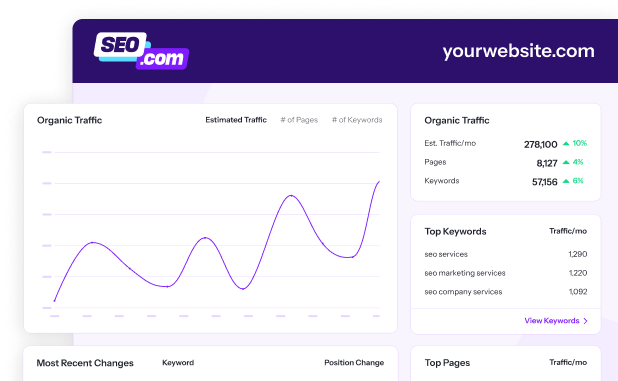Click the Most Recent Changes heading

[85, 363]
